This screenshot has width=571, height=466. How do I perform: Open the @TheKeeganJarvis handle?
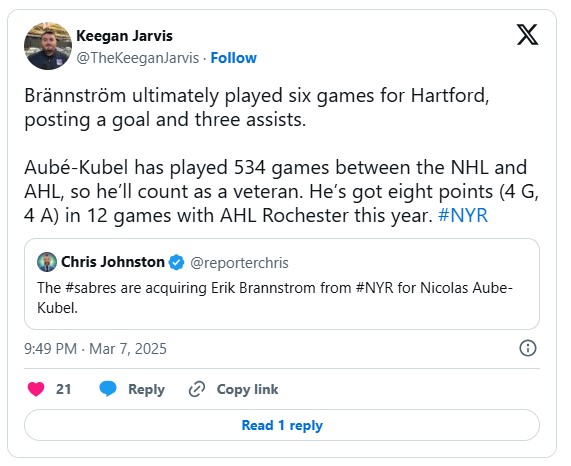click(x=138, y=58)
